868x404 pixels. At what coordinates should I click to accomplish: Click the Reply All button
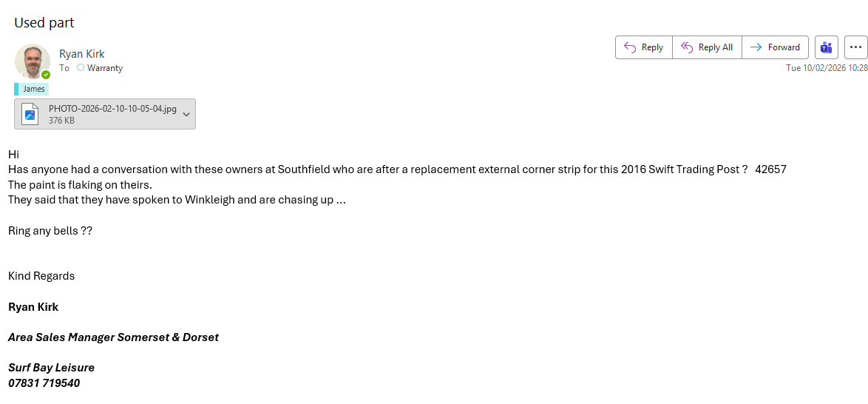pyautogui.click(x=707, y=47)
